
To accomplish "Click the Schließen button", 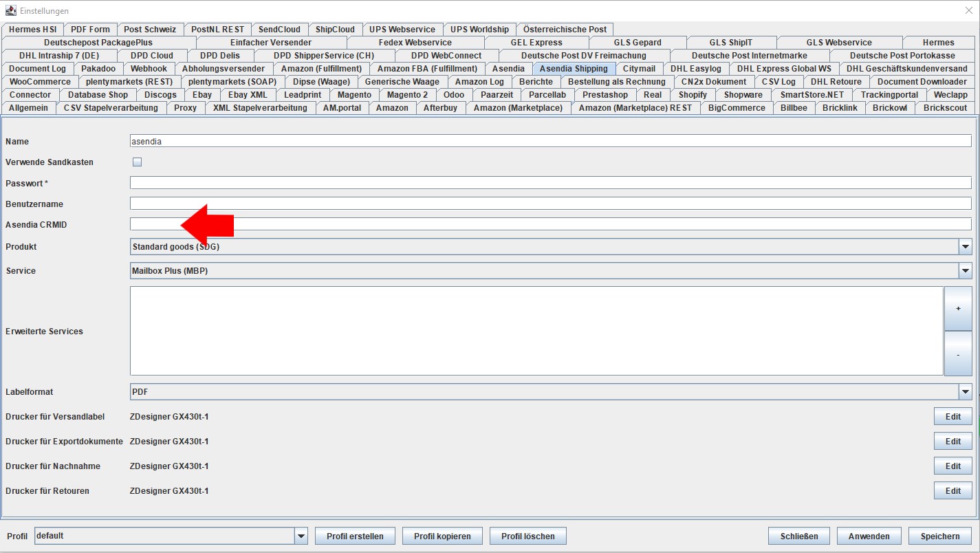I will (x=799, y=536).
